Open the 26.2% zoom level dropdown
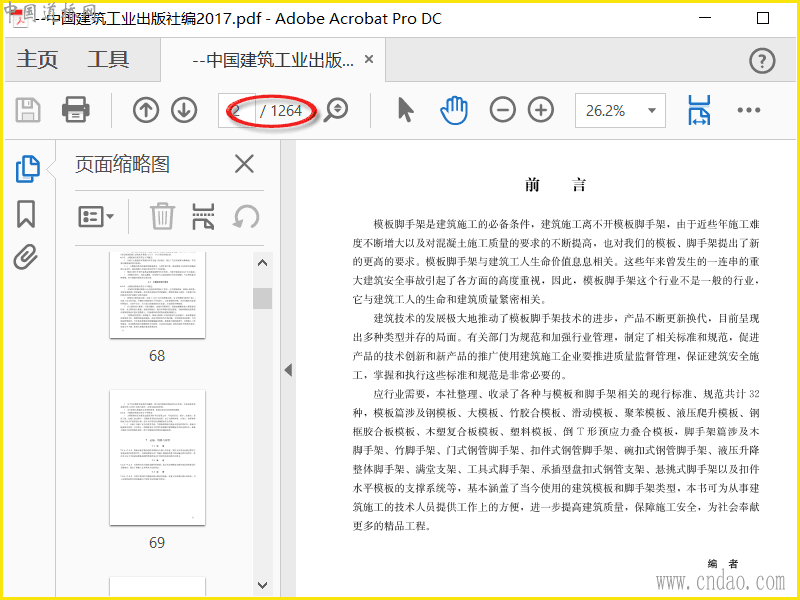This screenshot has width=800, height=600. point(652,110)
